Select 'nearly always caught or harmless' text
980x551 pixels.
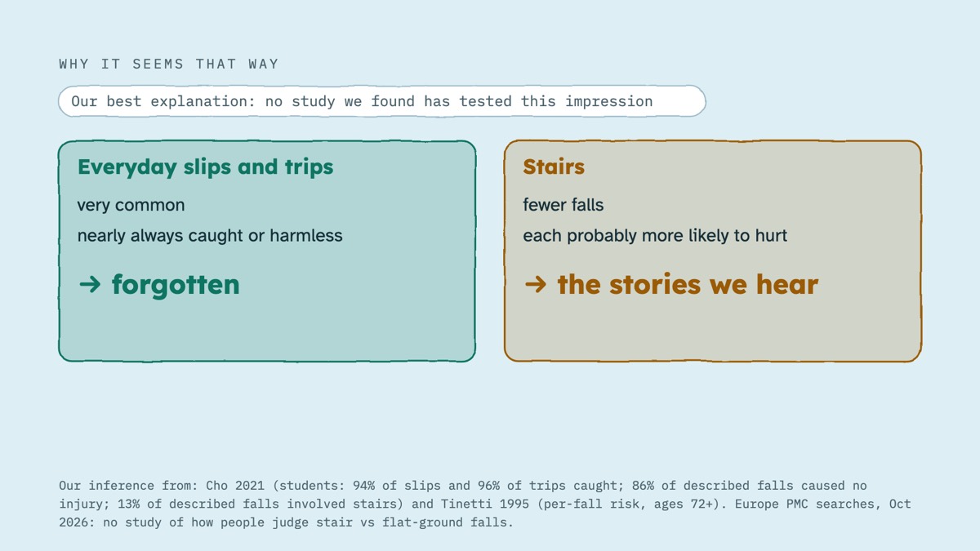(210, 236)
